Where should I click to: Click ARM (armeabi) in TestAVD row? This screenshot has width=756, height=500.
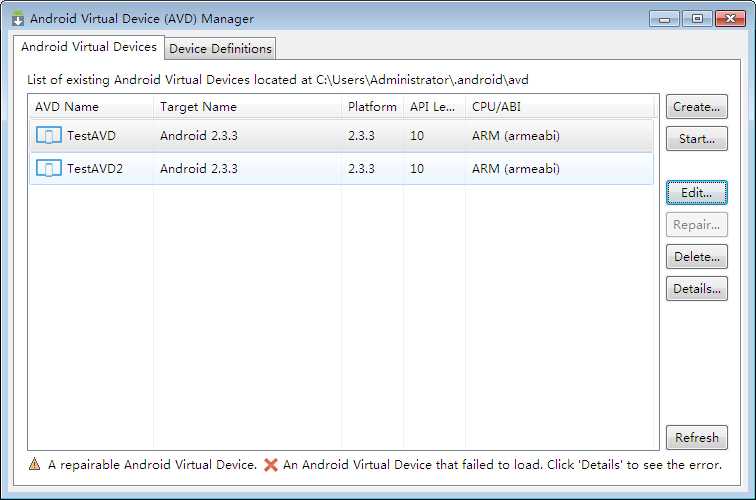[x=516, y=136]
